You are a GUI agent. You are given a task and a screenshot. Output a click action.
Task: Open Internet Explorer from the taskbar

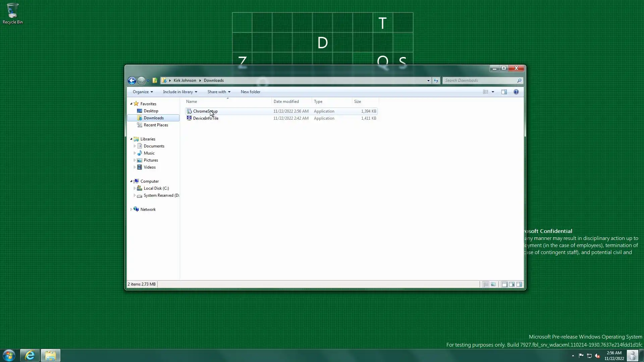click(x=30, y=355)
